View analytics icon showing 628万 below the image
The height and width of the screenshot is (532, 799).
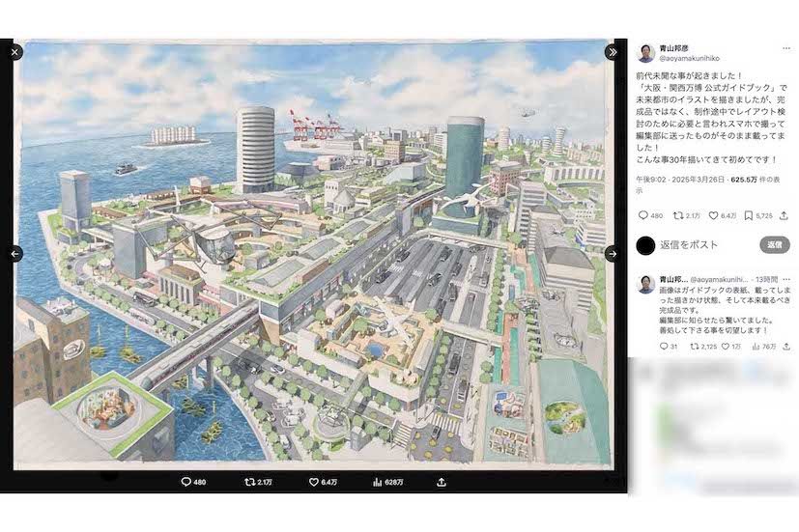[x=378, y=482]
